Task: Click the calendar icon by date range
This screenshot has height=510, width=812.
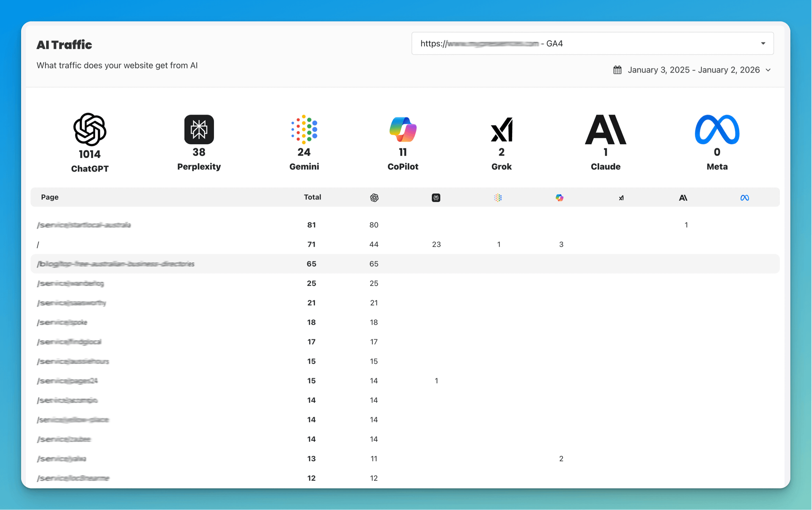Action: pos(617,70)
